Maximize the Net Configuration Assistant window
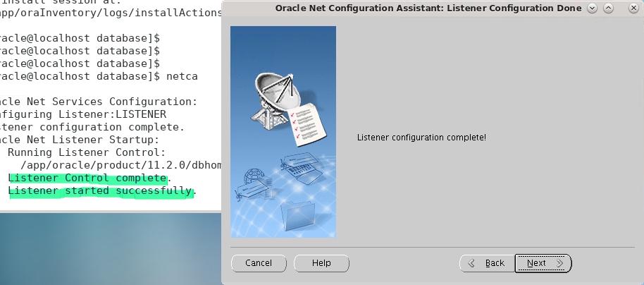644x285 pixels. click(608, 8)
